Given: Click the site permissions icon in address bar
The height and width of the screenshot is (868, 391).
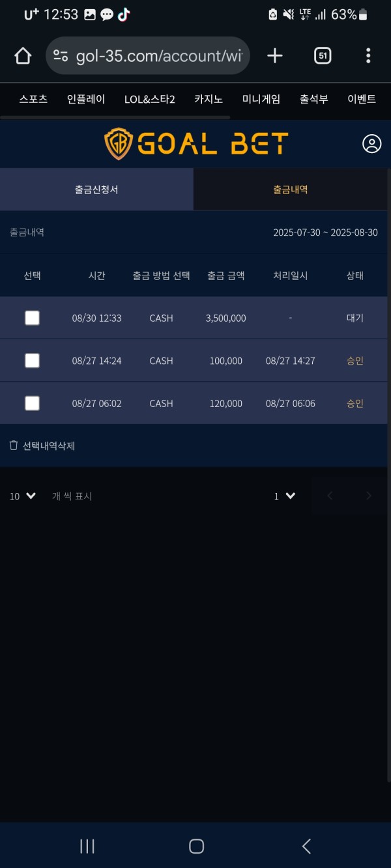Looking at the screenshot, I should point(59,55).
